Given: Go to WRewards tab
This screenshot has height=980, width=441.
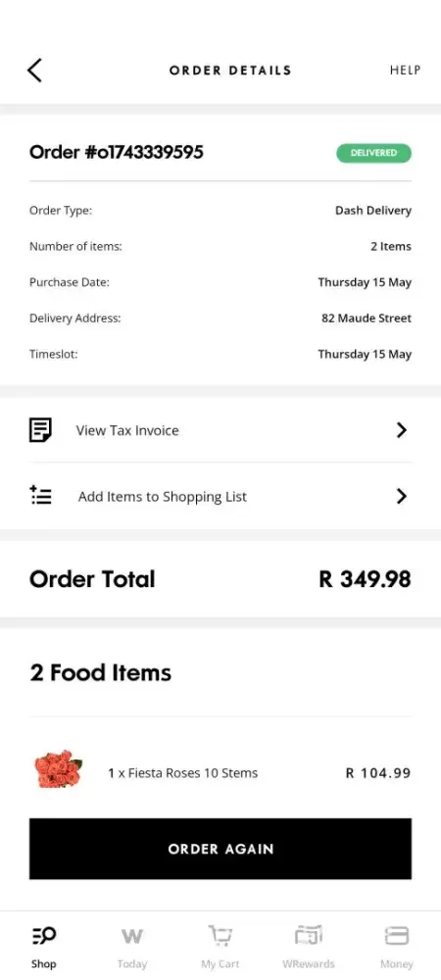Looking at the screenshot, I should (309, 947).
